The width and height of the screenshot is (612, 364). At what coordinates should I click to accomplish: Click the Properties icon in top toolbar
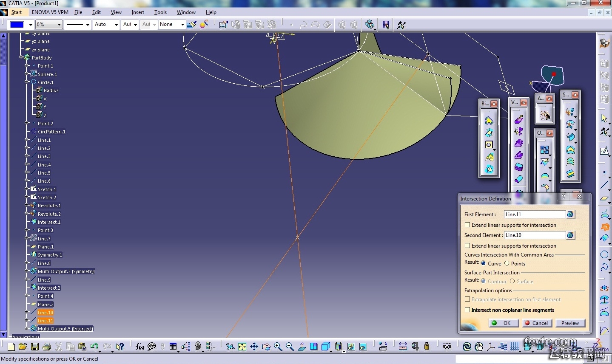223,25
